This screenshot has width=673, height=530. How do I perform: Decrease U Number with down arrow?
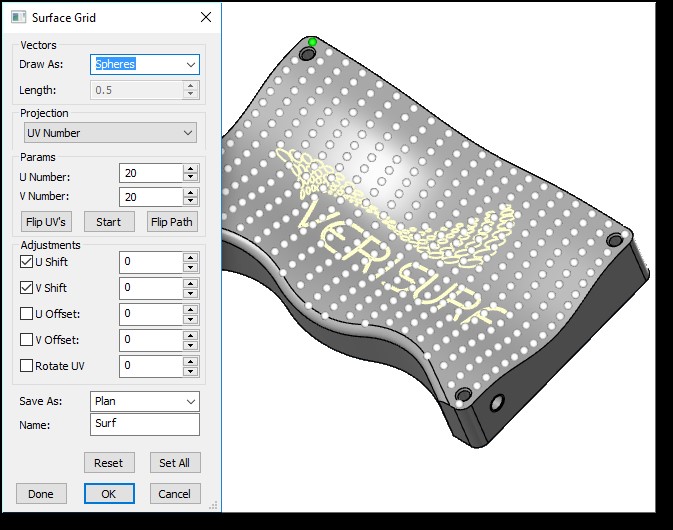[191, 178]
